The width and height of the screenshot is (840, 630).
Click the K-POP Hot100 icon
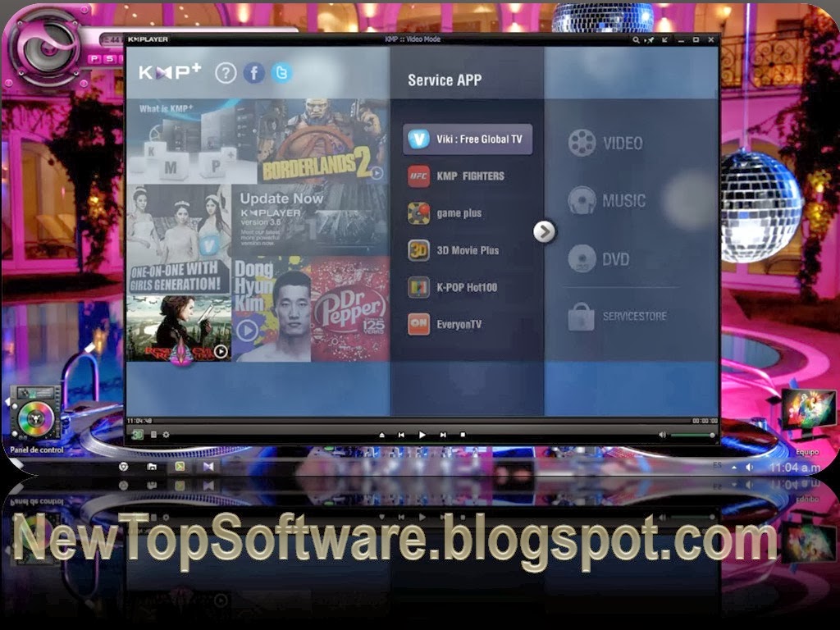point(418,287)
